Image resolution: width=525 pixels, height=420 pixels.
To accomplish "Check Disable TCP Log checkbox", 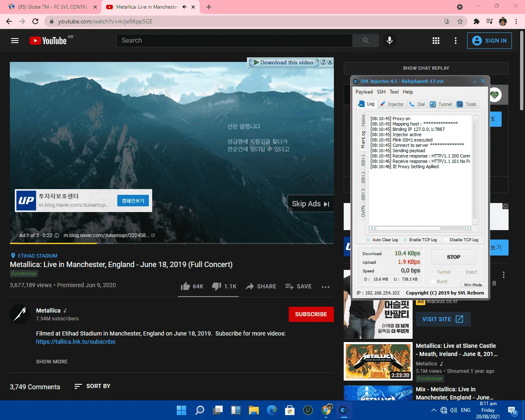I will pyautogui.click(x=445, y=240).
